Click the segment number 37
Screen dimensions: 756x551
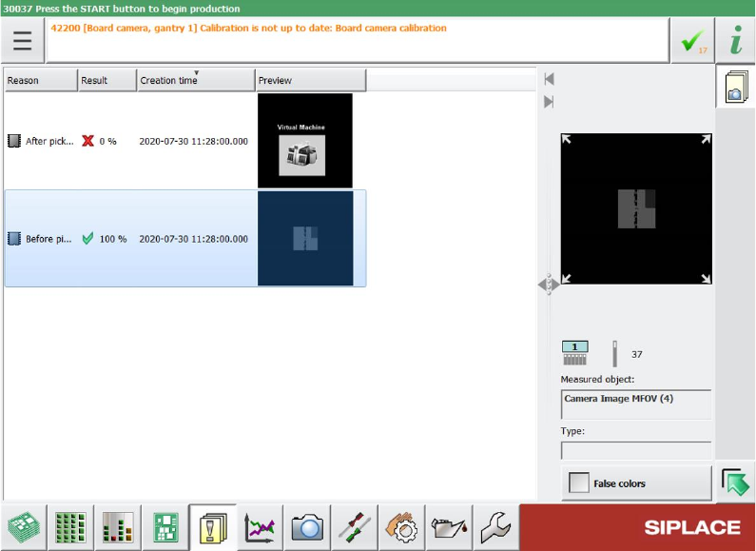point(637,354)
